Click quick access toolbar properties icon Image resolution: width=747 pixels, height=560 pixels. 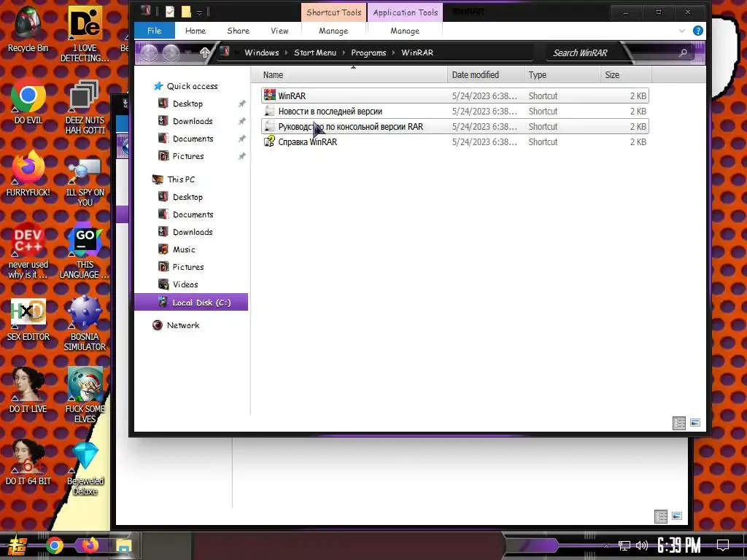[x=169, y=12]
